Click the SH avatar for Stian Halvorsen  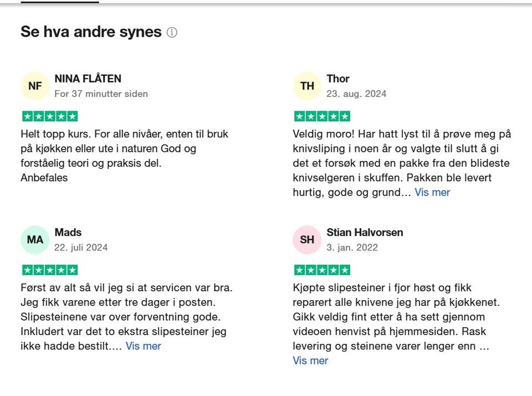[307, 240]
